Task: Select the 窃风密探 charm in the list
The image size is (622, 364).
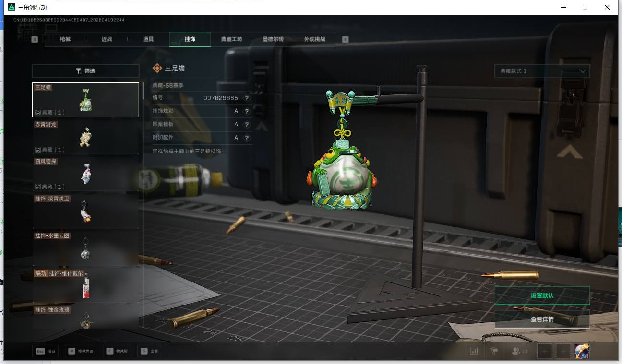Action: 85,174
